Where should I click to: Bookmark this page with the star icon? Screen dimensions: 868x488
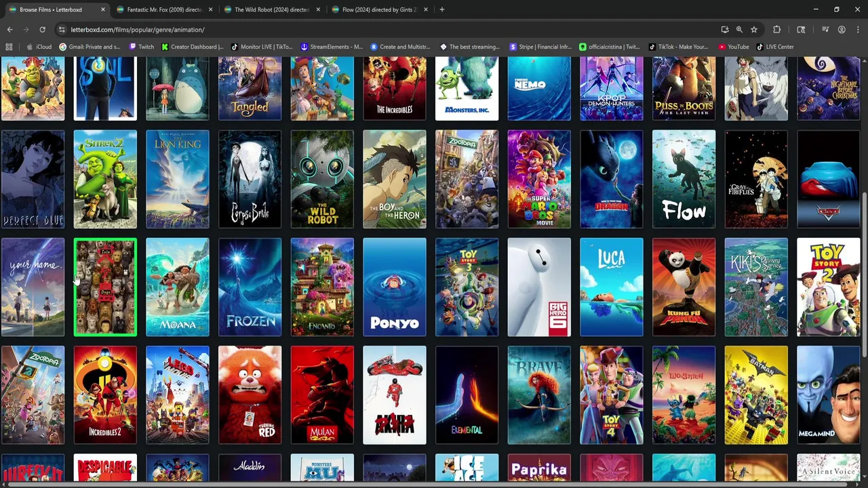click(753, 30)
